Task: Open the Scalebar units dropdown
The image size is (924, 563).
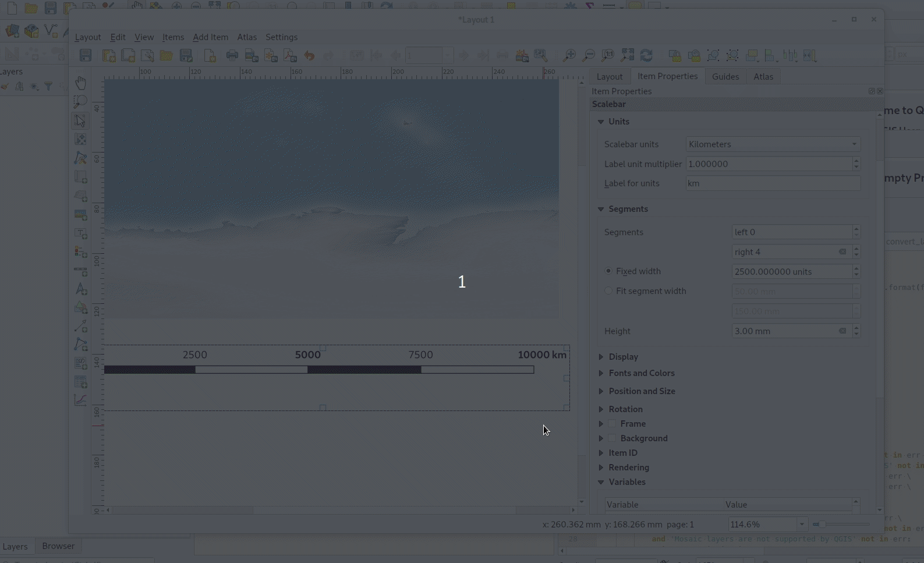Action: click(773, 144)
